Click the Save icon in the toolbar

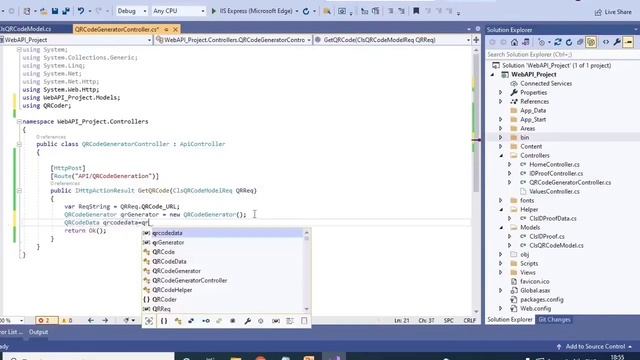[x=55, y=11]
